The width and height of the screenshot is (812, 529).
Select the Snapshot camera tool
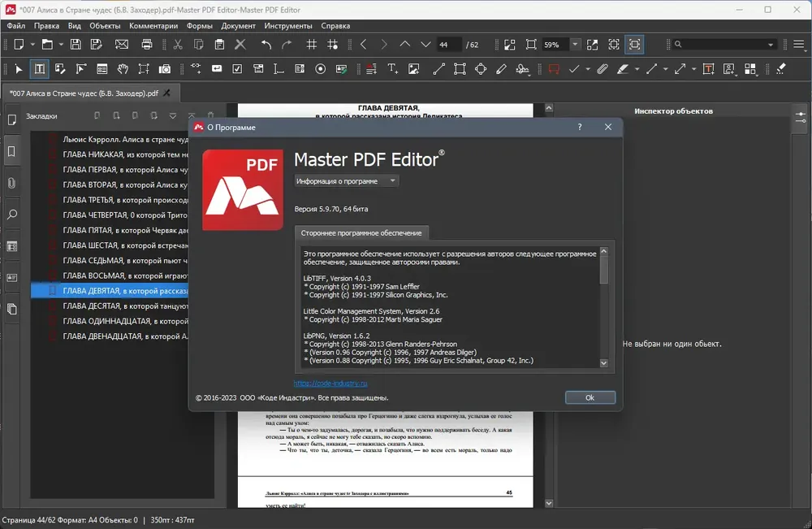click(x=165, y=69)
